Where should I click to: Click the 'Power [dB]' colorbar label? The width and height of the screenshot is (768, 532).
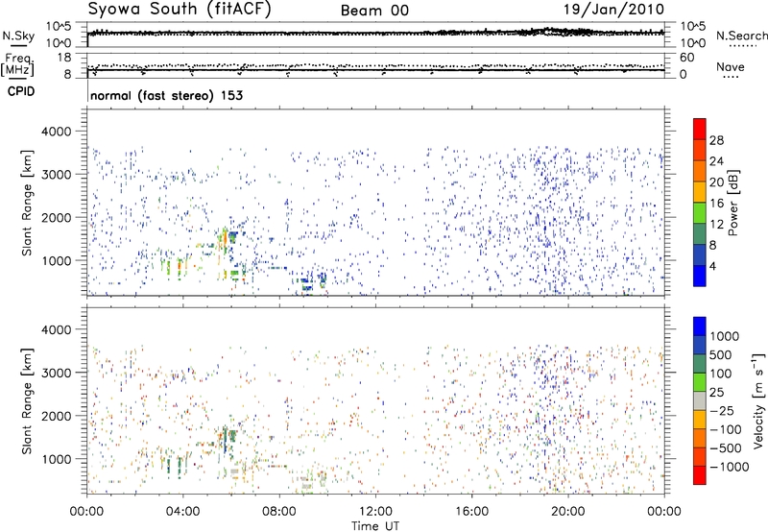(733, 203)
